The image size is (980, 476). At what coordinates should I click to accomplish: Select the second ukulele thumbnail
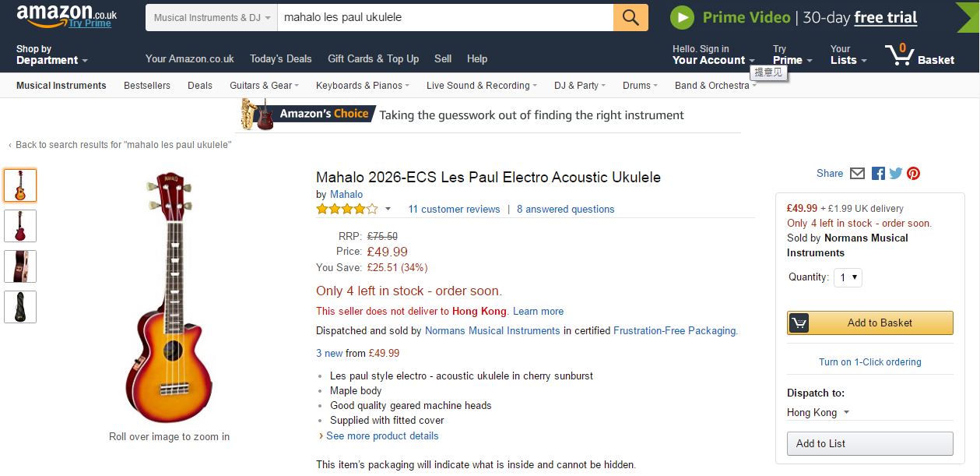(x=20, y=226)
